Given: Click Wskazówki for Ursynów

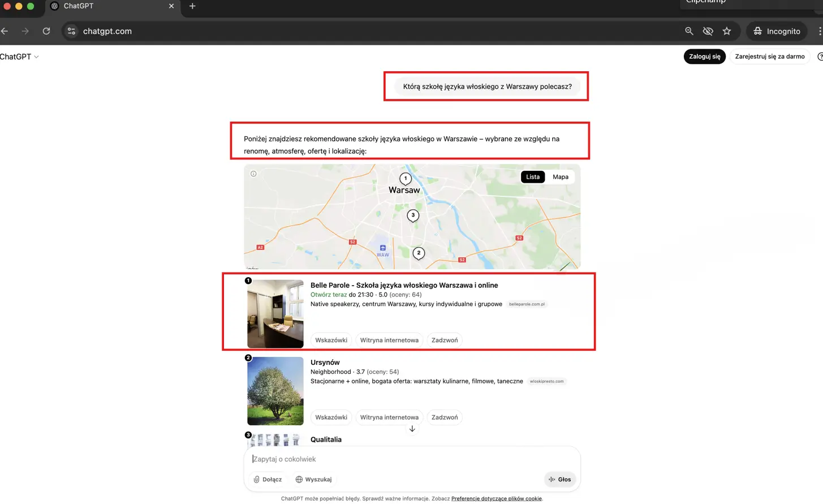Looking at the screenshot, I should pyautogui.click(x=331, y=417).
